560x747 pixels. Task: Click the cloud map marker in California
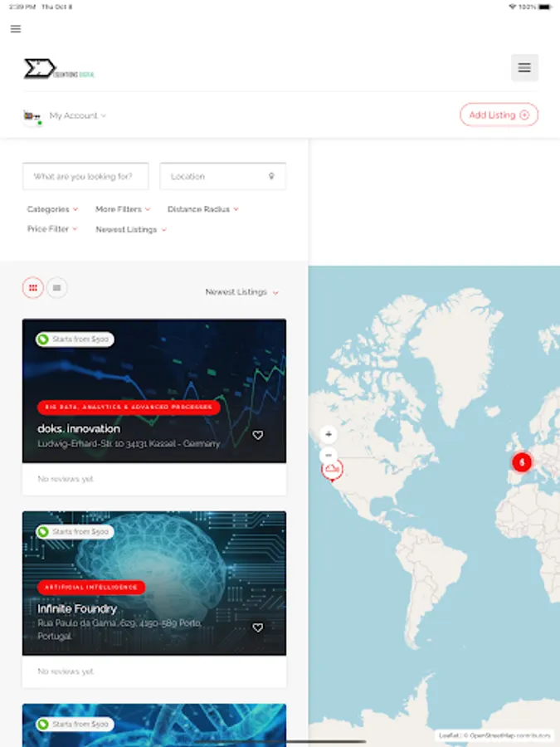(x=332, y=470)
